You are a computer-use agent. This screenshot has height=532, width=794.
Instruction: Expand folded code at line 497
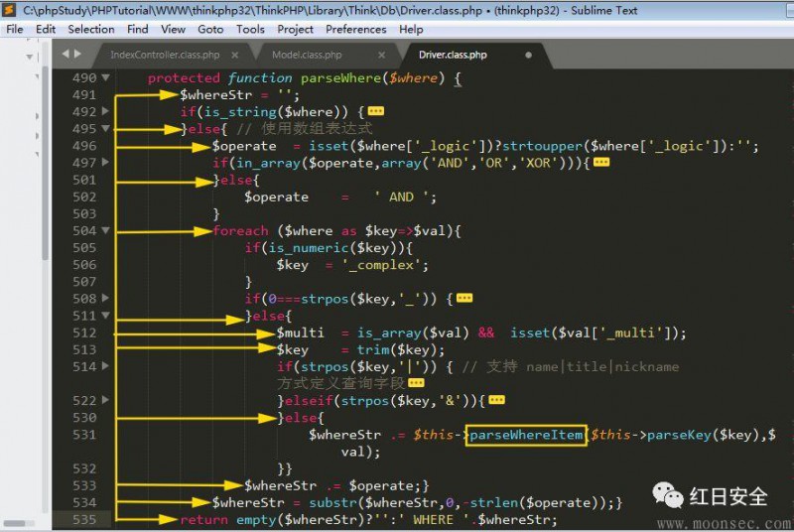click(105, 162)
